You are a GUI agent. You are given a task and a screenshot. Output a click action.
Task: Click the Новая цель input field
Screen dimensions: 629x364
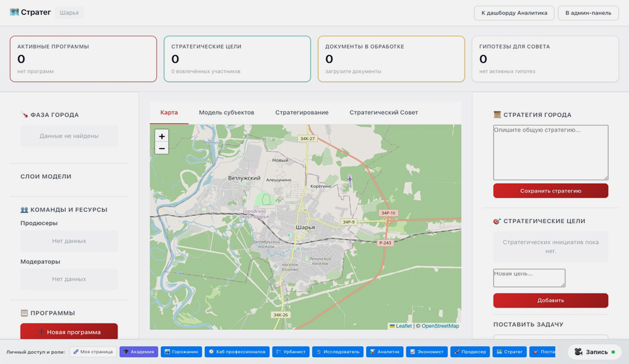pyautogui.click(x=529, y=278)
